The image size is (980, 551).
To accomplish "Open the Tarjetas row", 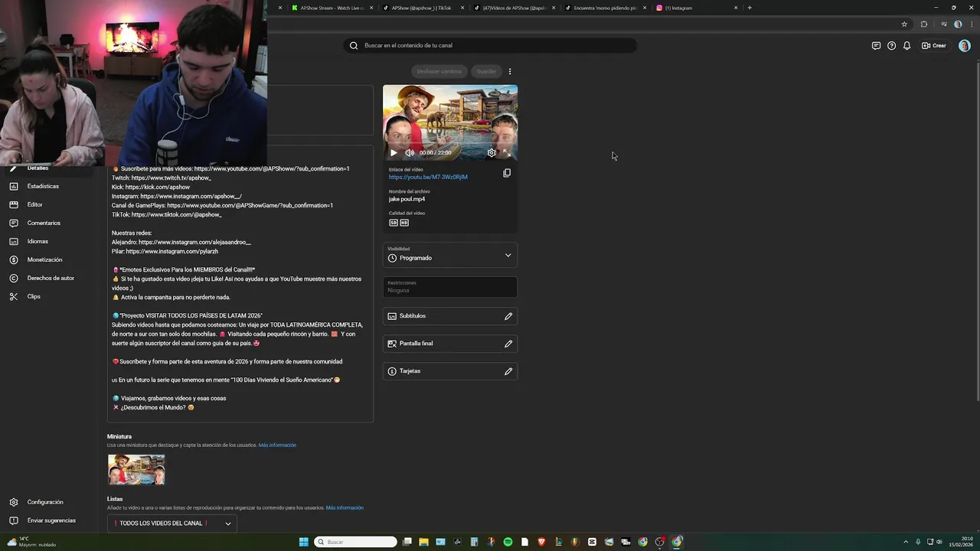I will 450,371.
